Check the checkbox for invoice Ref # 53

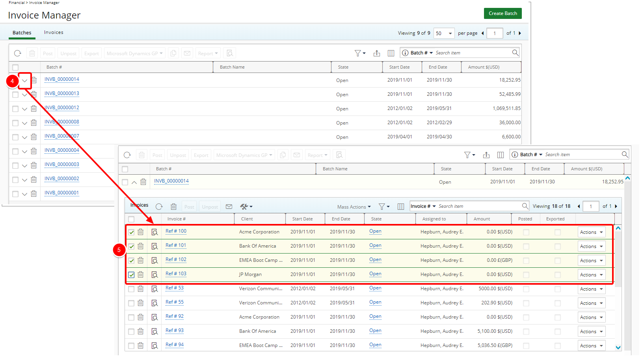pyautogui.click(x=131, y=289)
